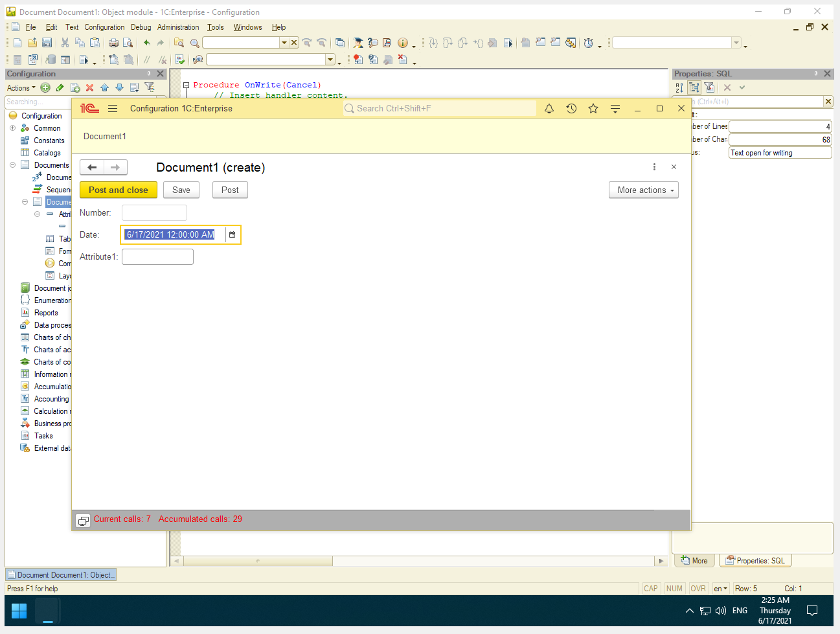
Task: Open the Syntax Assistant graduate icon
Action: click(x=358, y=43)
